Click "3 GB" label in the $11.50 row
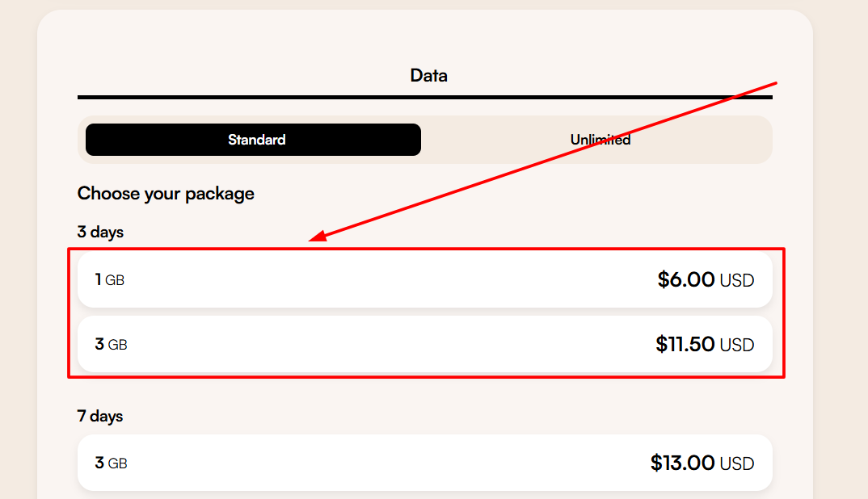Image resolution: width=868 pixels, height=499 pixels. [x=112, y=345]
